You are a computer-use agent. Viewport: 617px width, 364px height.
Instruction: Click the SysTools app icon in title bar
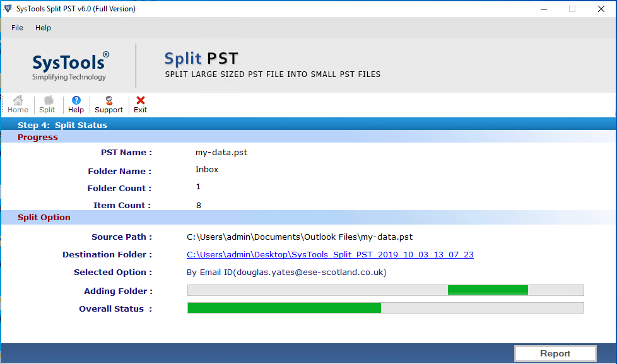tap(8, 8)
